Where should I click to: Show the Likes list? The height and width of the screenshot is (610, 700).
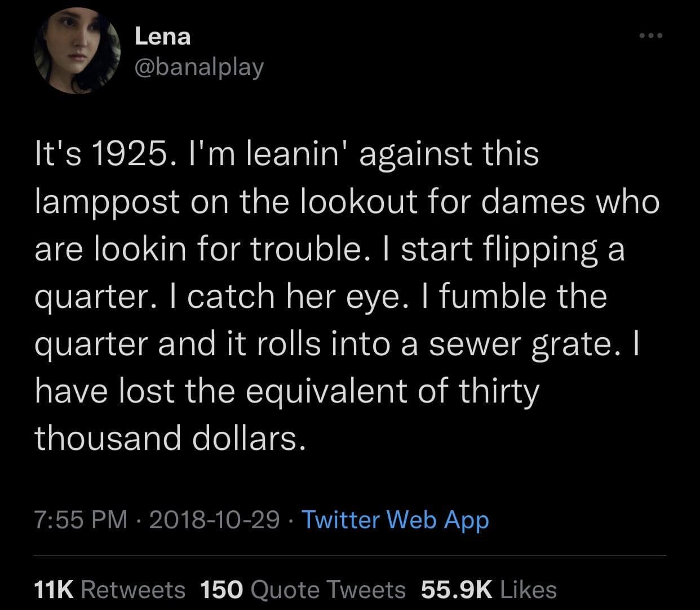tap(528, 590)
